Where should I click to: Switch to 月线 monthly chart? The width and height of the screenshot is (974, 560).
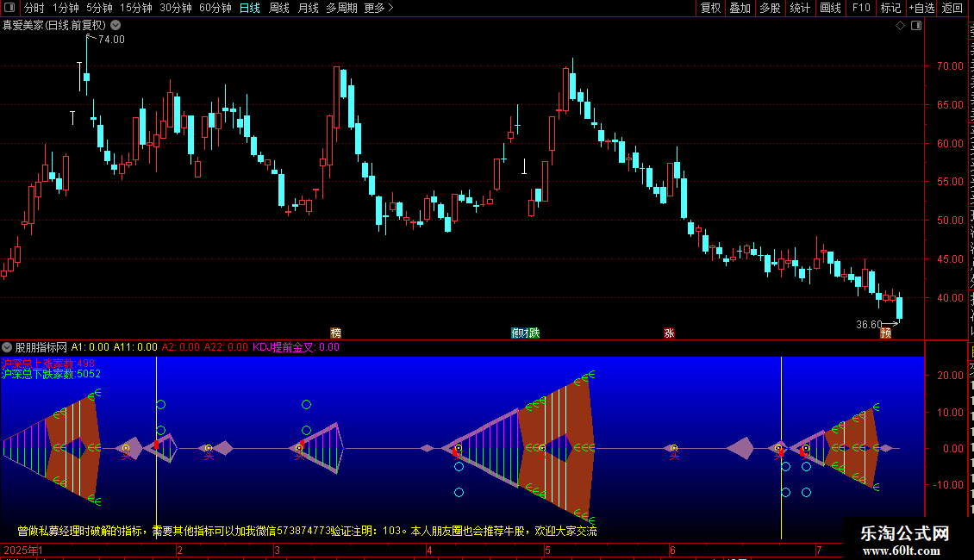pos(308,8)
